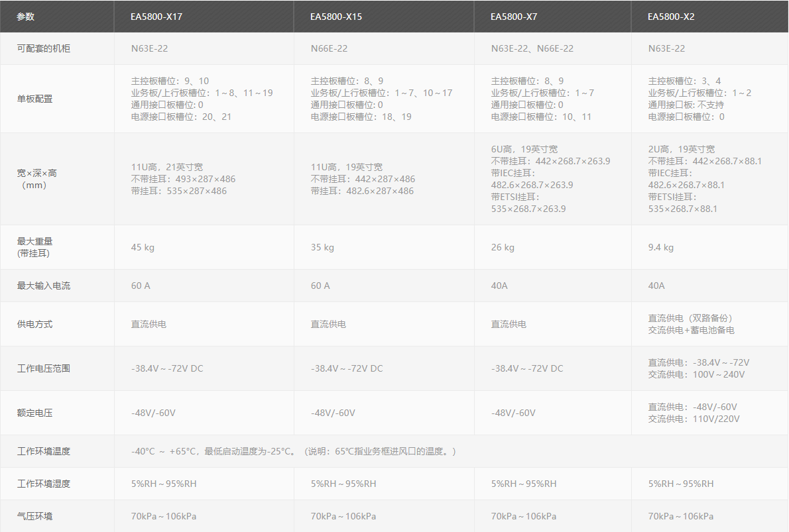This screenshot has width=789, height=532.
Task: Click the dimension '带挂耳：482.6×287×486'
Action: 362,191
